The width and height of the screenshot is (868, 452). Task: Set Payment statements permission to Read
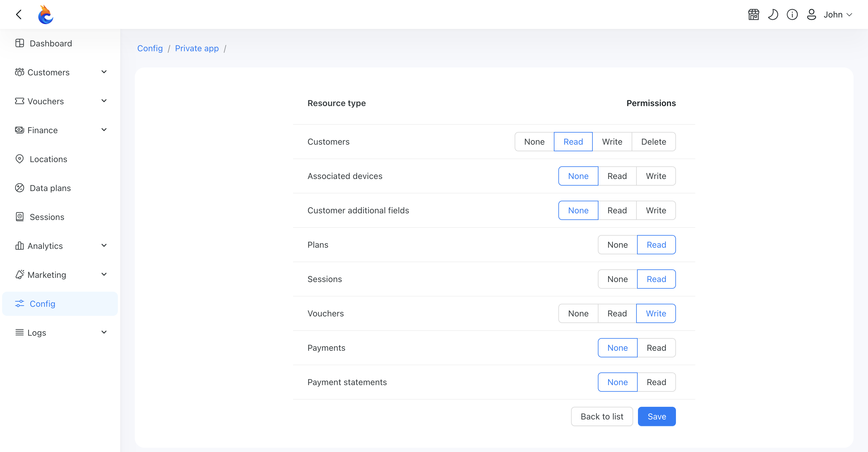[656, 382]
